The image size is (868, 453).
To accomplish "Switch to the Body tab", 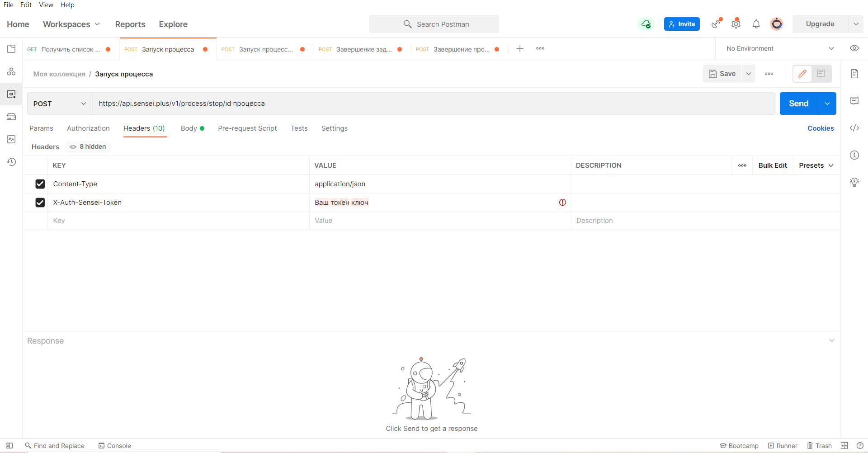I will click(192, 128).
